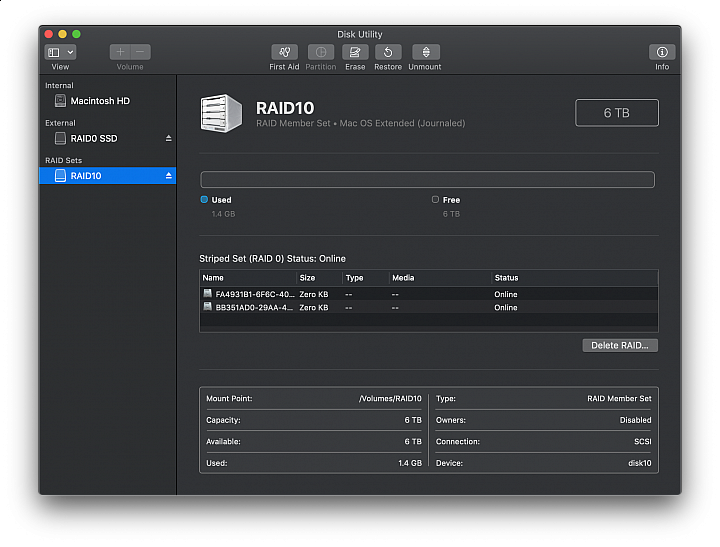Click the FA4931B1 member disk icon

click(x=208, y=293)
